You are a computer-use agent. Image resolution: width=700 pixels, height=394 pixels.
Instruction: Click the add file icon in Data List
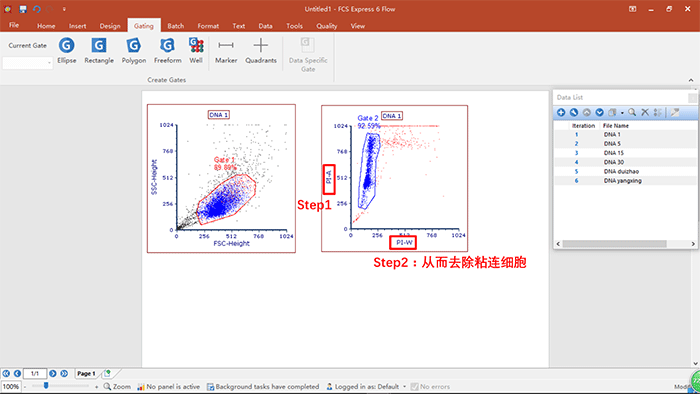(561, 112)
